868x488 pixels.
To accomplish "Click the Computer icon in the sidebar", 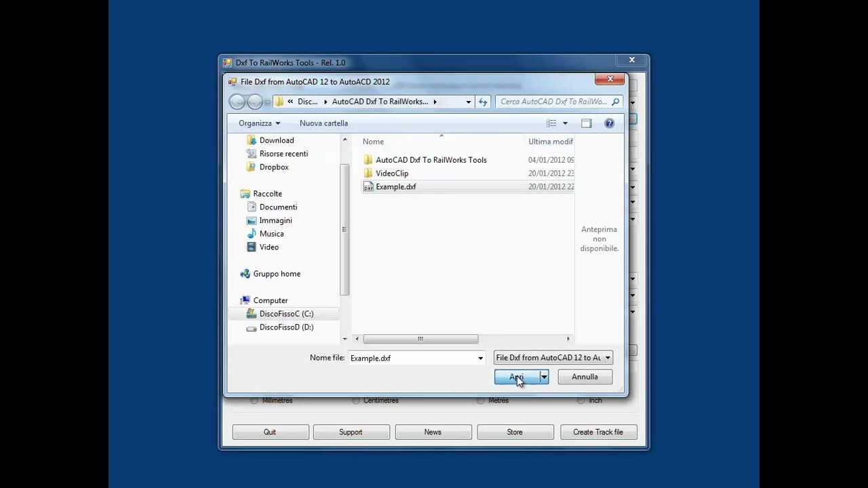I will 245,300.
